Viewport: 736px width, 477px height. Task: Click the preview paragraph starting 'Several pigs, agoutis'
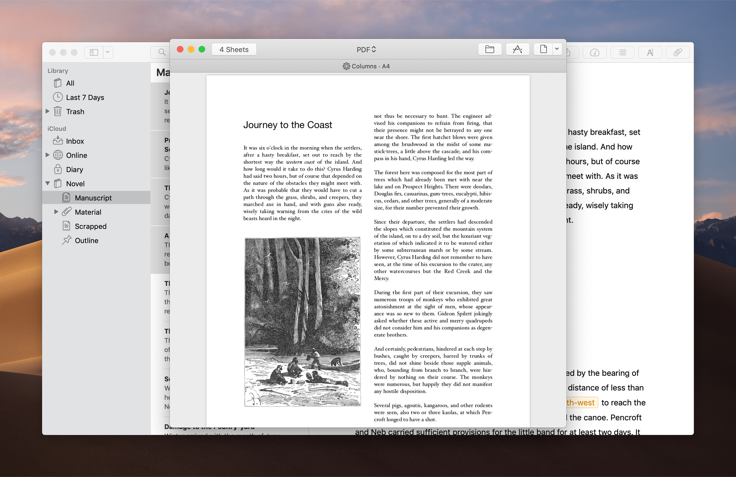click(433, 412)
